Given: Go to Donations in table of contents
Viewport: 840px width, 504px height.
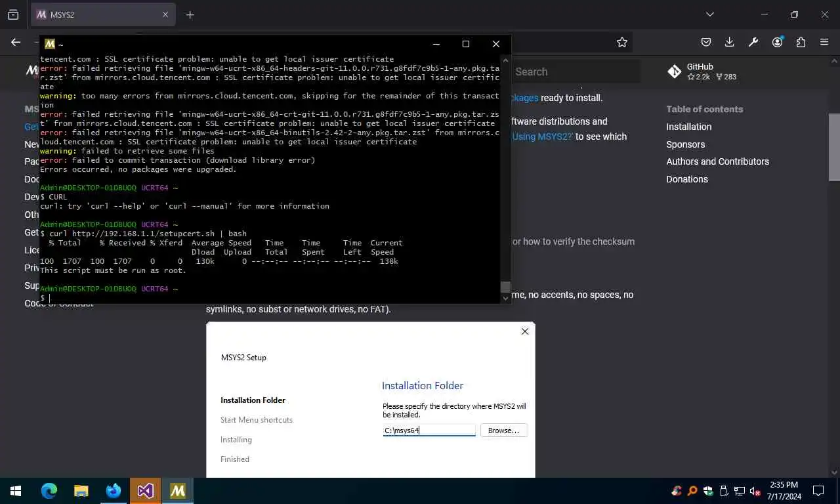Looking at the screenshot, I should [x=687, y=179].
